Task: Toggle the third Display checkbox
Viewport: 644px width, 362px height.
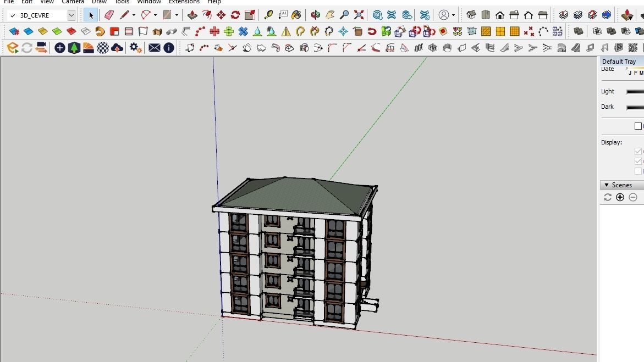Action: (639, 171)
